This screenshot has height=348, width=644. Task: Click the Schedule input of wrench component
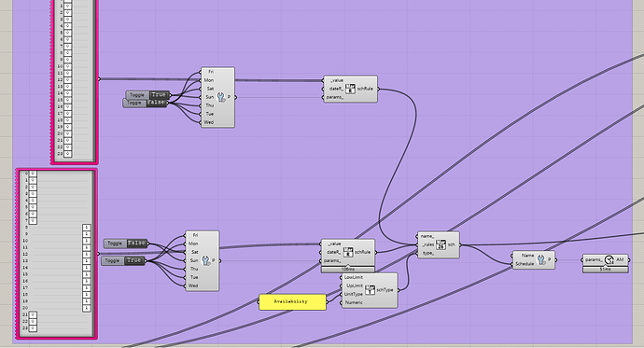point(525,264)
